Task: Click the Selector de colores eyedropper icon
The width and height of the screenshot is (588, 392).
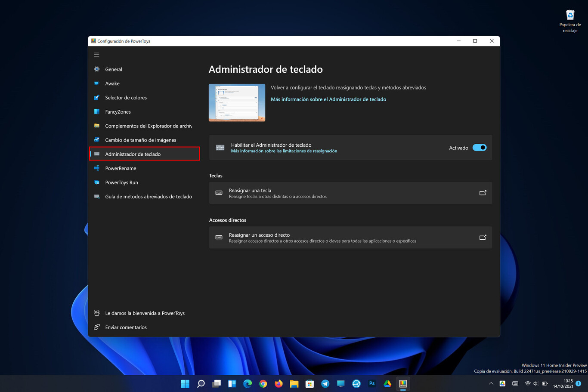Action: [96, 97]
